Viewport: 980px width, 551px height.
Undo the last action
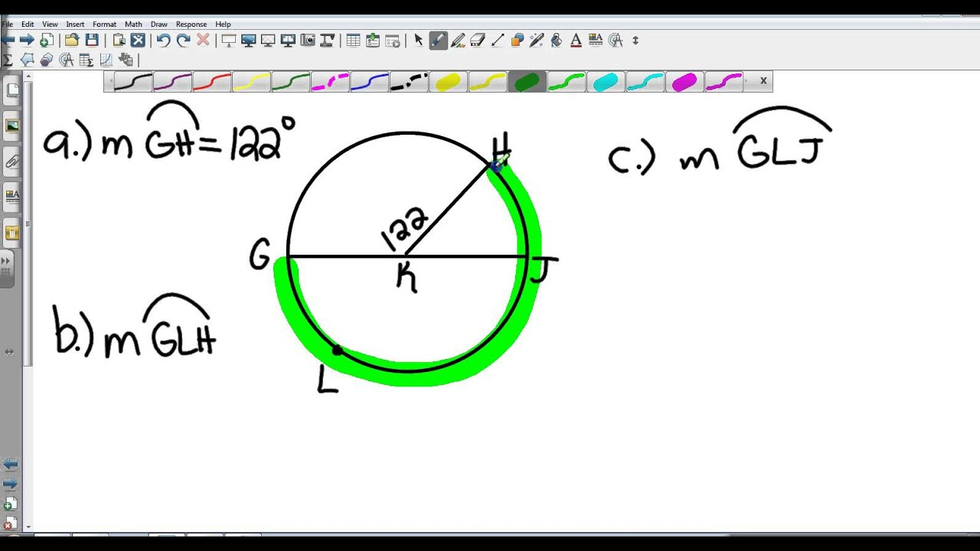(x=163, y=41)
